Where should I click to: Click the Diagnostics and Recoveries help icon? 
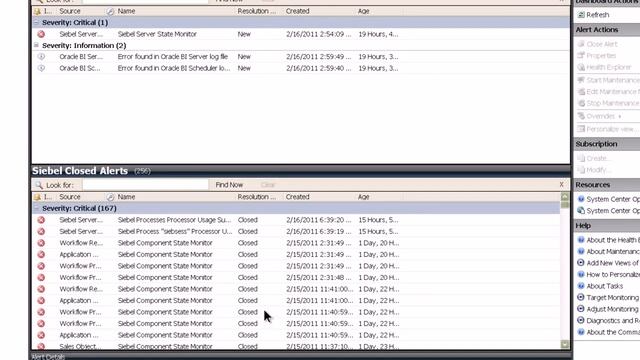point(581,320)
